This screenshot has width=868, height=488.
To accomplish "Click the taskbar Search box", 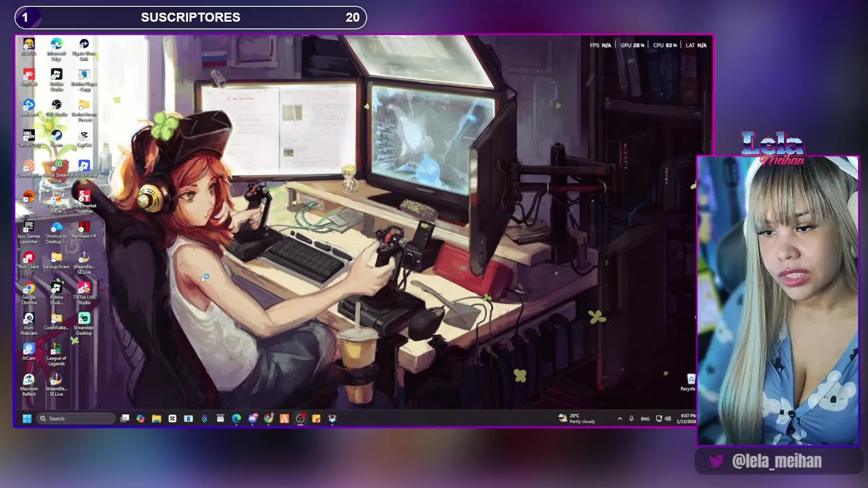I will point(76,419).
